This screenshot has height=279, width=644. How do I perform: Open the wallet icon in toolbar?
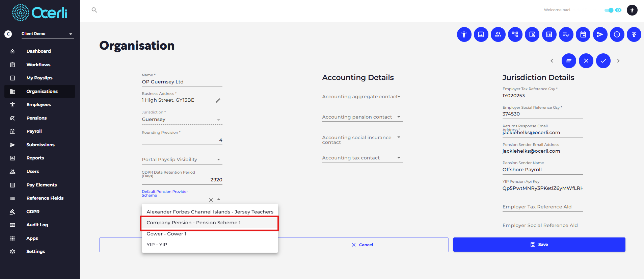(532, 34)
